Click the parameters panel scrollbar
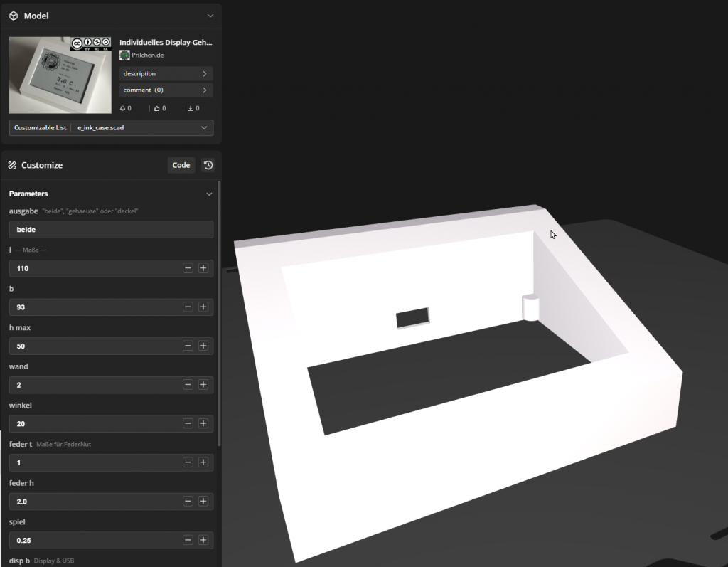The height and width of the screenshot is (567, 728). 219,313
